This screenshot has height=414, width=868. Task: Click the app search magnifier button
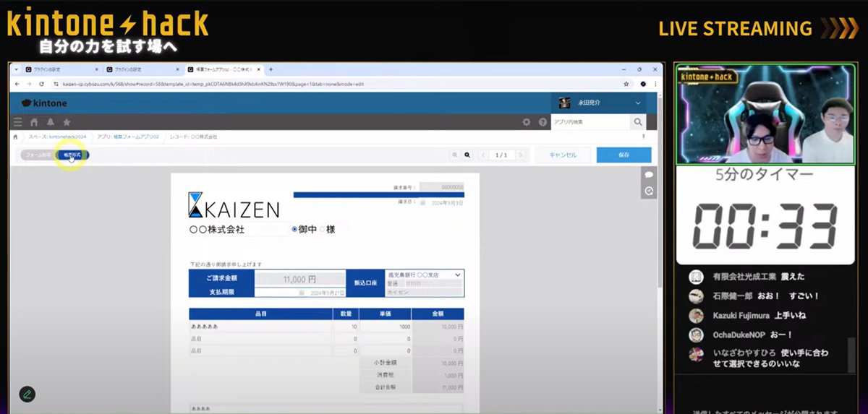(637, 122)
